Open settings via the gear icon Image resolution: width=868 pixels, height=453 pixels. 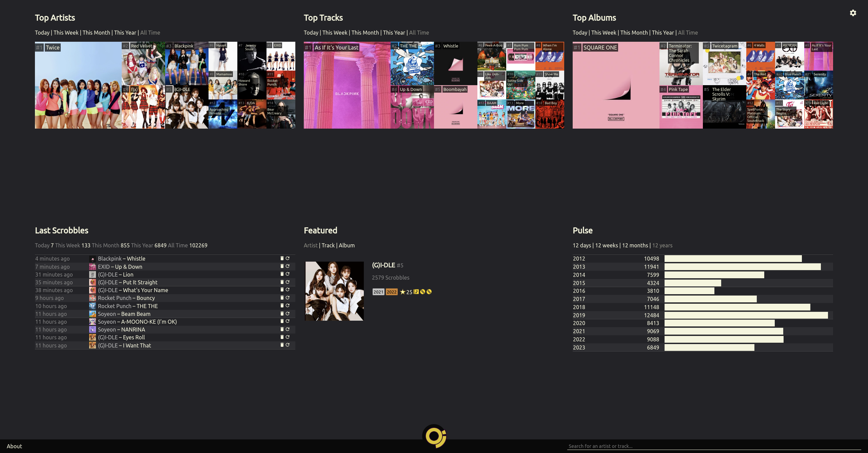coord(853,13)
